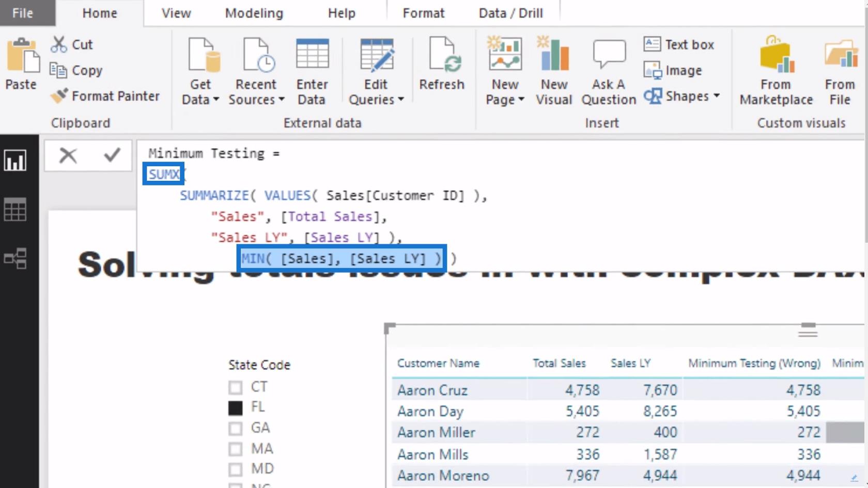
Task: Switch to Report view in sidebar
Action: point(16,161)
